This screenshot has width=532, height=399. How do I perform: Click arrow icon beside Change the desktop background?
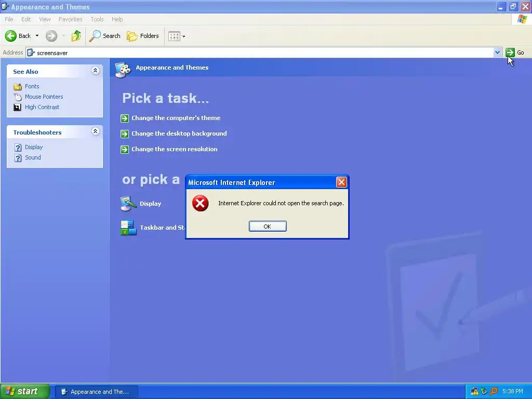point(125,134)
